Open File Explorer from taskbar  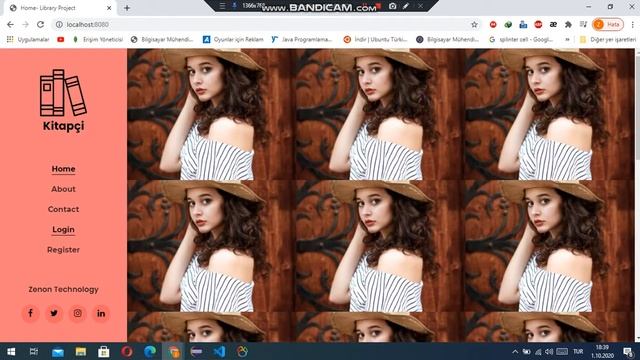click(x=81, y=351)
